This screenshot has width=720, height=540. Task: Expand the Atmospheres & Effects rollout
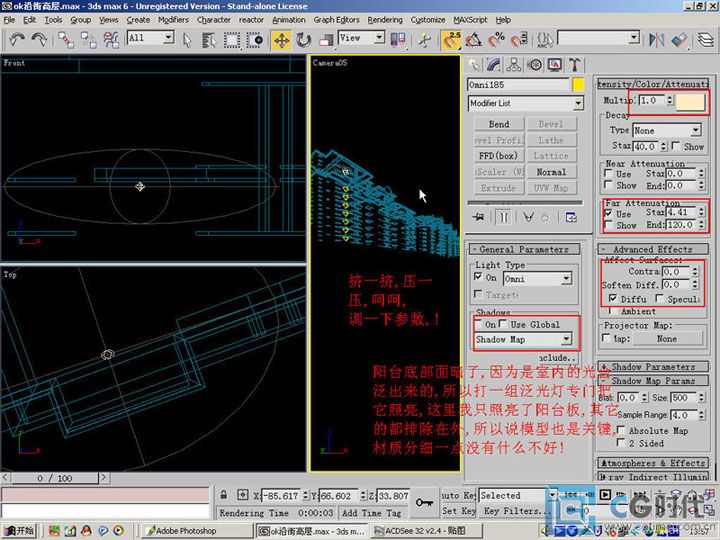tap(652, 463)
